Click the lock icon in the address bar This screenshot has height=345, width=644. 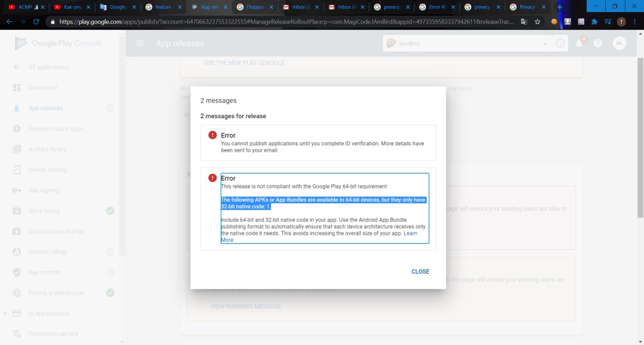click(53, 22)
